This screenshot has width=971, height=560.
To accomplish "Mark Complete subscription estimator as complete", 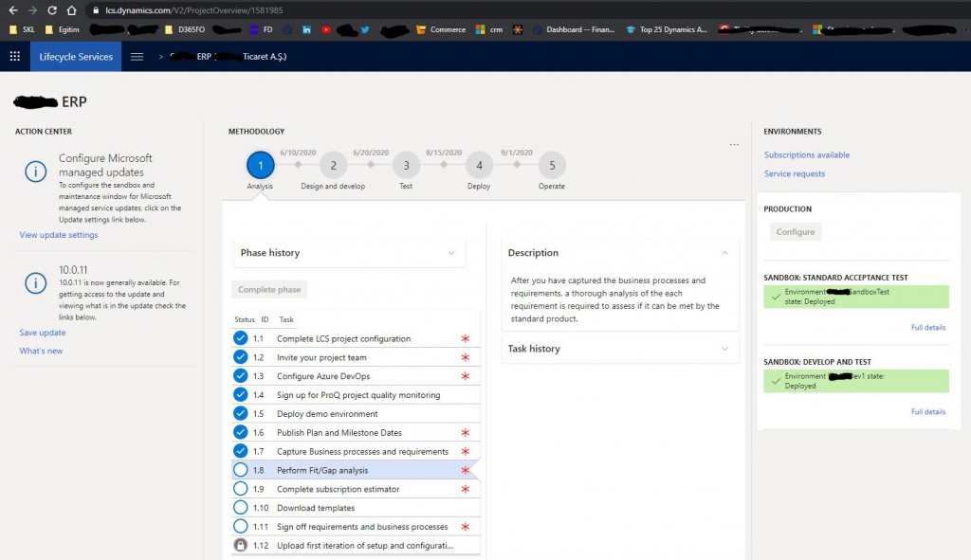I will pyautogui.click(x=240, y=489).
